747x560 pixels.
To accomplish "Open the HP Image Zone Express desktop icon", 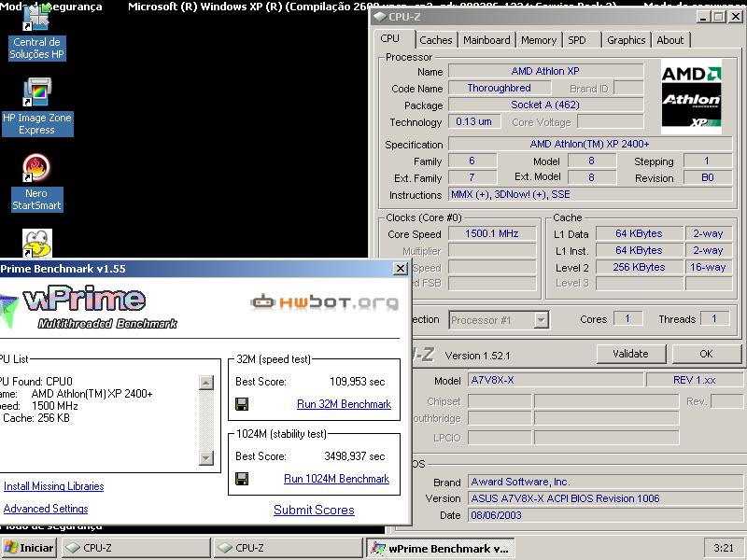I will coord(37,107).
